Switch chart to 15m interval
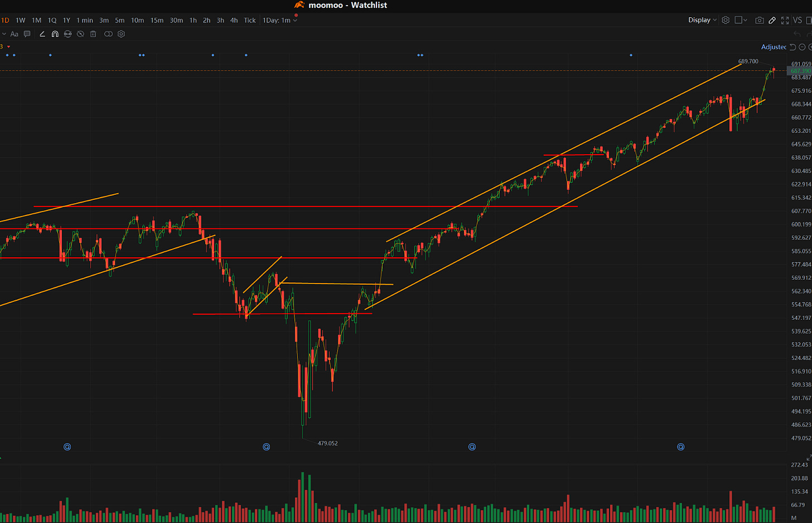Image resolution: width=812 pixels, height=523 pixels. coord(157,20)
